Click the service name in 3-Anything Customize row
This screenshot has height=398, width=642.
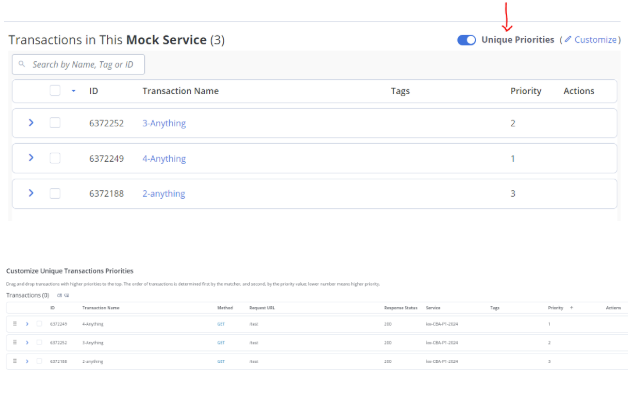442,343
